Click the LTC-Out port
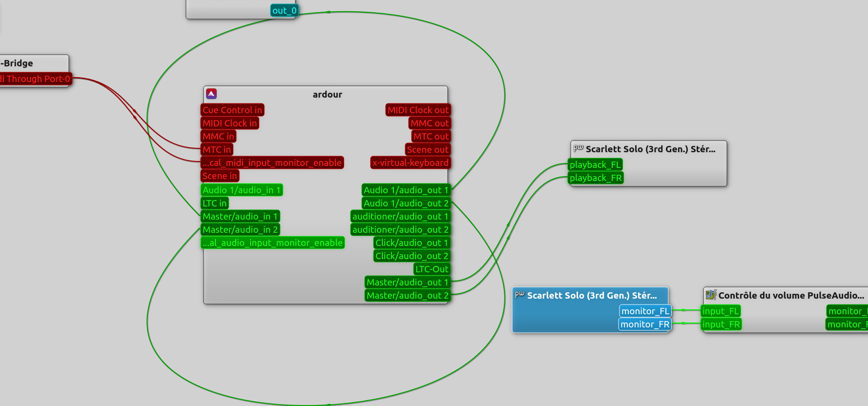This screenshot has height=406, width=868. click(x=432, y=269)
